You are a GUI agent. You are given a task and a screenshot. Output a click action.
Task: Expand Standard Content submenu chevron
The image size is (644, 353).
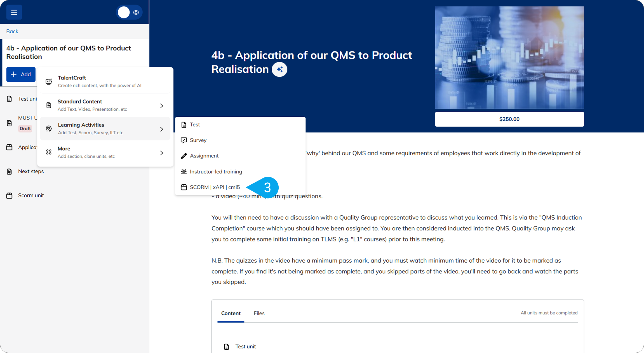161,106
